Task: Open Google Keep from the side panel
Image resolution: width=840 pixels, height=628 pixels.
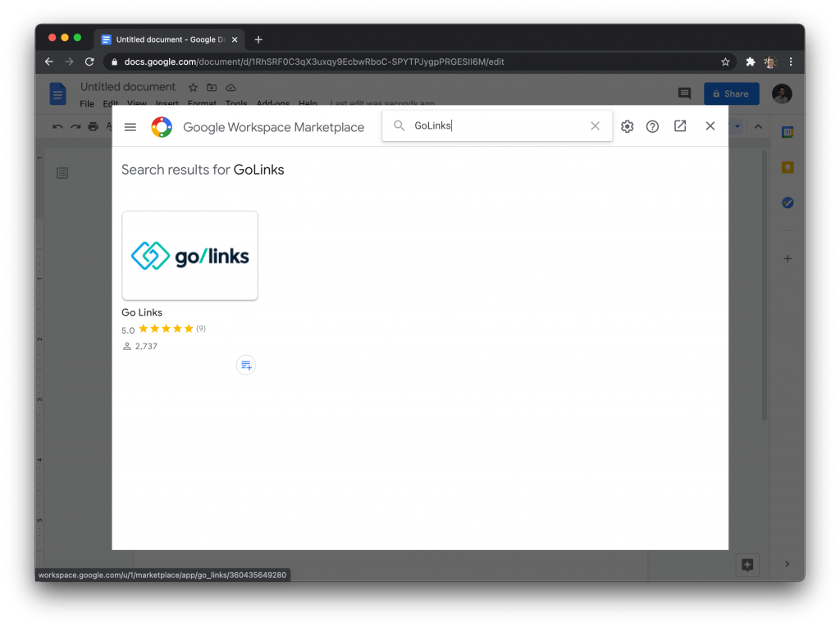Action: (x=787, y=166)
